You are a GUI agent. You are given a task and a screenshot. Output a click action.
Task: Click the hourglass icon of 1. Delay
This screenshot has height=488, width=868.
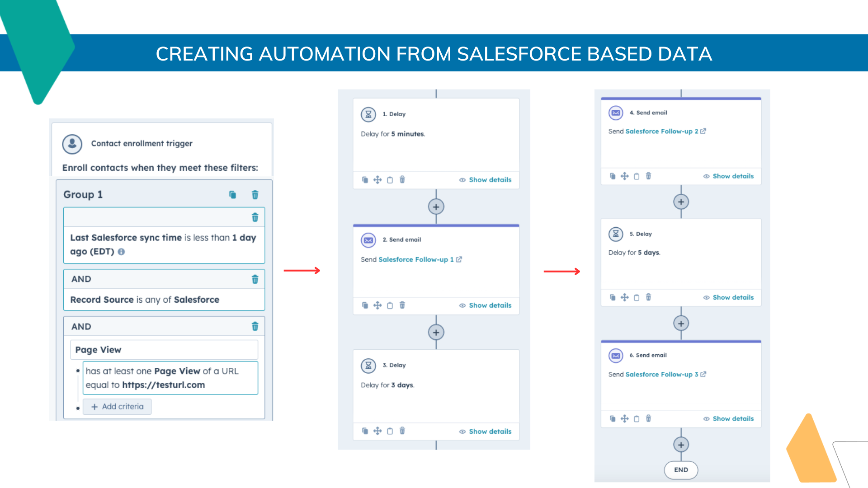pos(368,114)
